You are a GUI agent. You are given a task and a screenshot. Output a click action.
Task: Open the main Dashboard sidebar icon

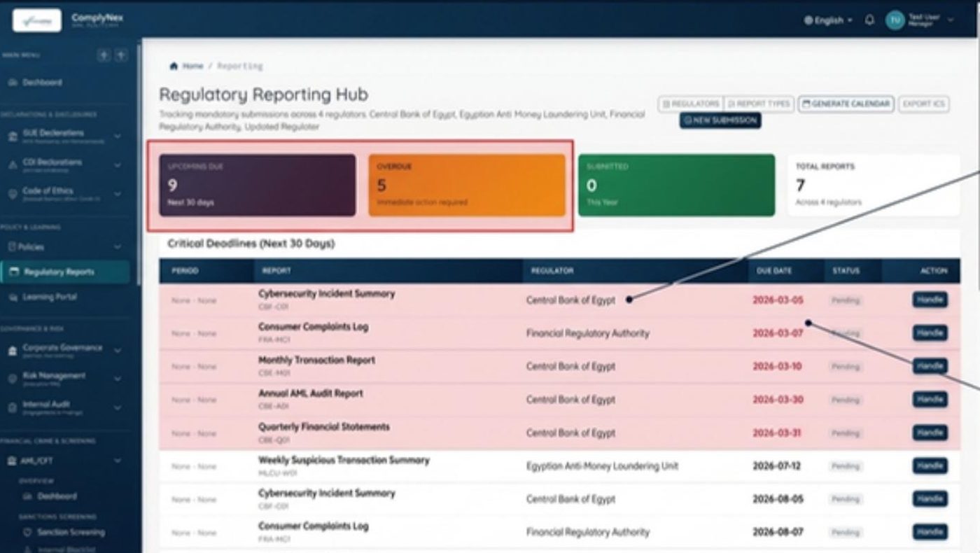(13, 83)
